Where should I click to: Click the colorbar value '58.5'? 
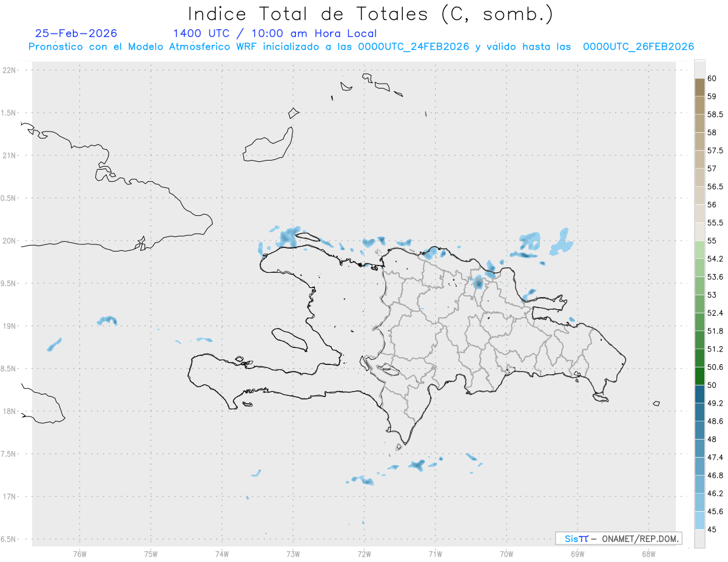(x=715, y=115)
